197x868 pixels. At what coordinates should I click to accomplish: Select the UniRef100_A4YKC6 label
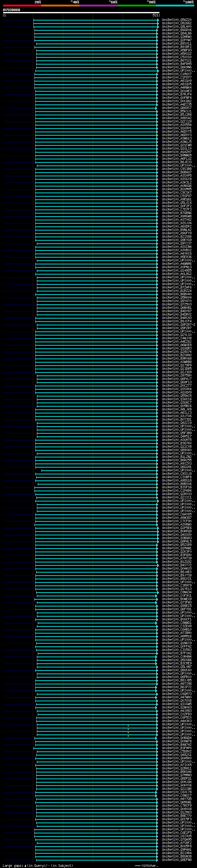[177, 253]
